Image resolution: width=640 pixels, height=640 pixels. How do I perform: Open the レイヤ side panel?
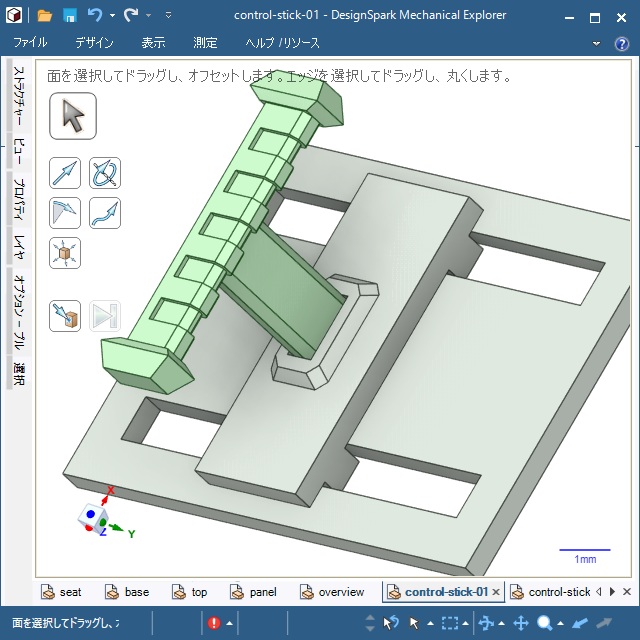point(18,244)
